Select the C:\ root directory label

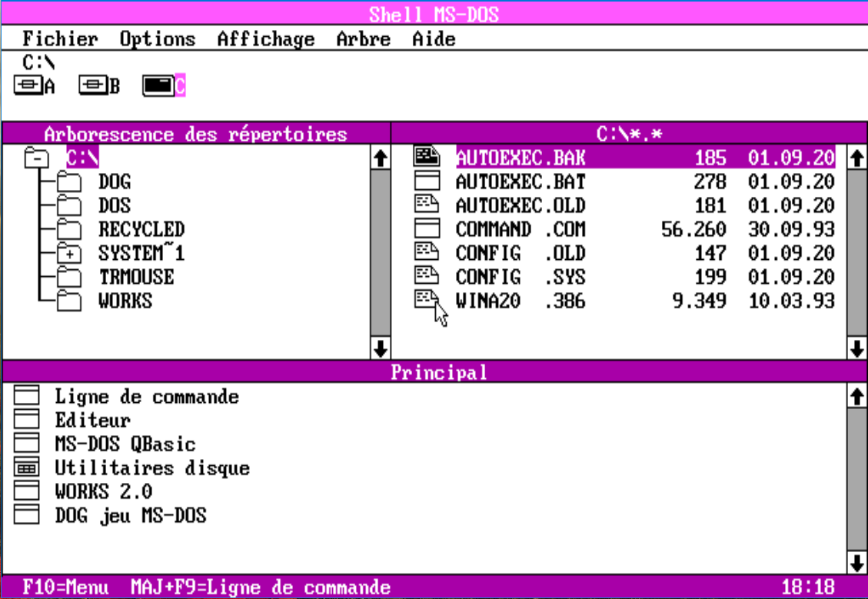[82, 158]
